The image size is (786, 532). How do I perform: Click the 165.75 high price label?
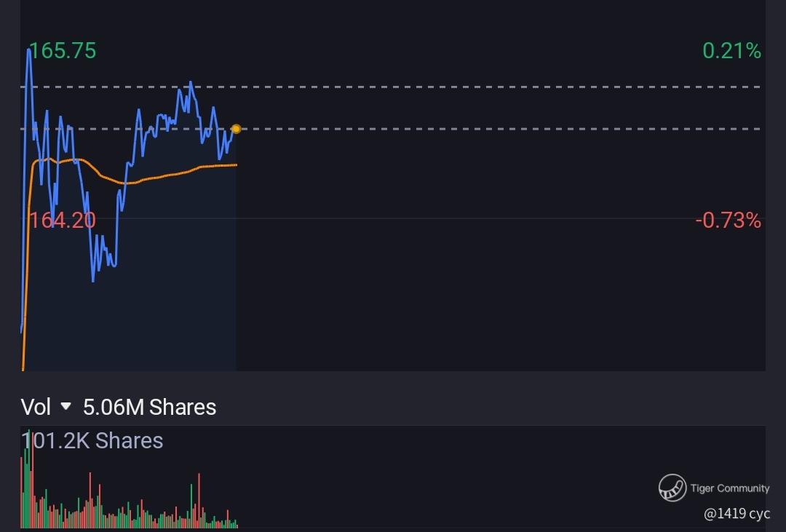click(x=62, y=51)
